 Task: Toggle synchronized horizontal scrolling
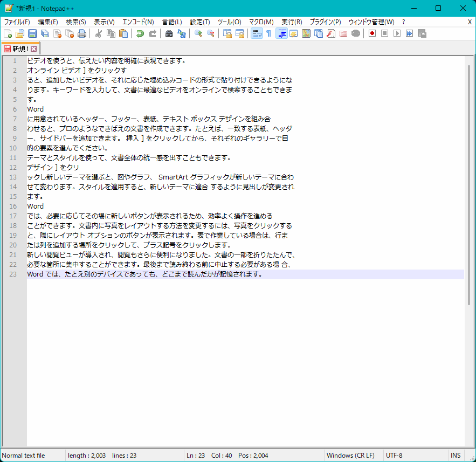240,33
